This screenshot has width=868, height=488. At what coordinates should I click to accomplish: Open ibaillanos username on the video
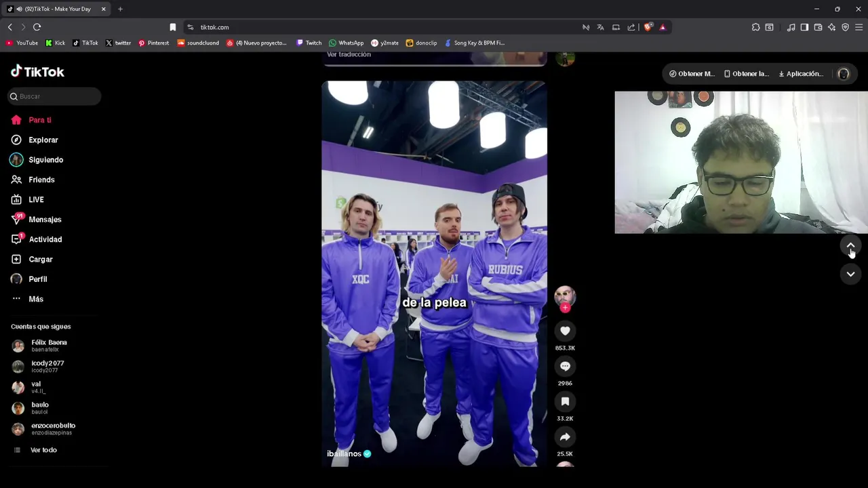(x=344, y=454)
